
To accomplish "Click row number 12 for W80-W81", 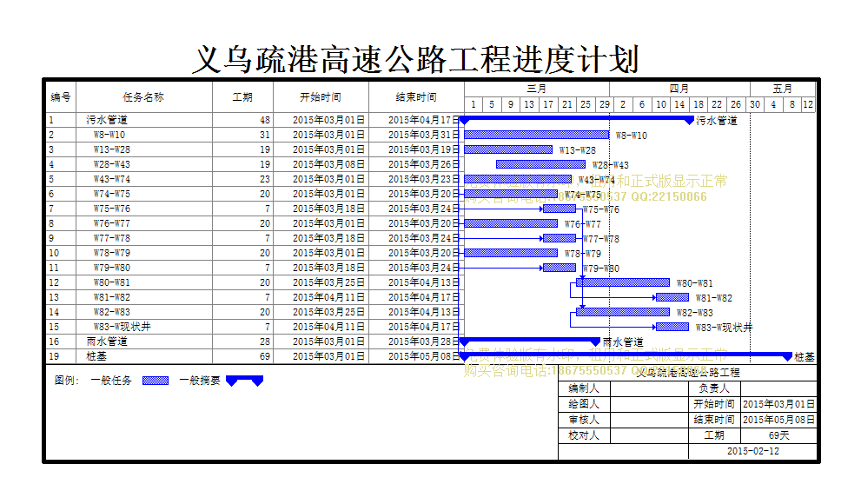I will tap(54, 282).
